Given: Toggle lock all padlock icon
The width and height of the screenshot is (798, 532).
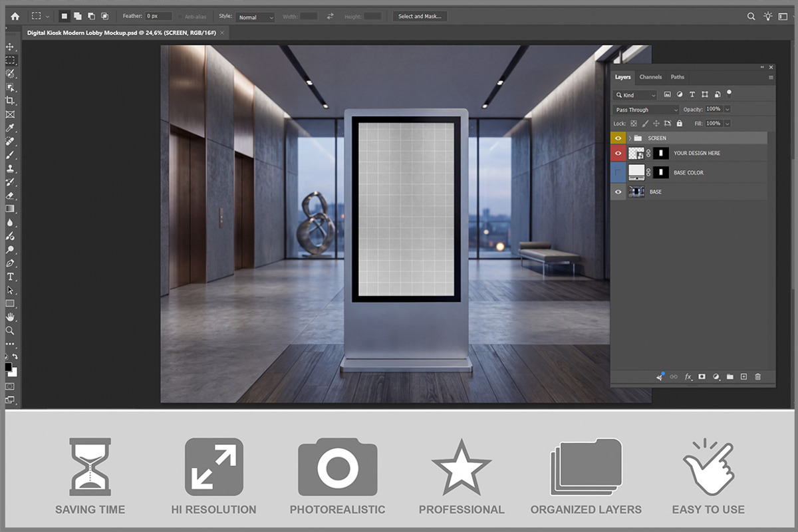Looking at the screenshot, I should coord(679,123).
